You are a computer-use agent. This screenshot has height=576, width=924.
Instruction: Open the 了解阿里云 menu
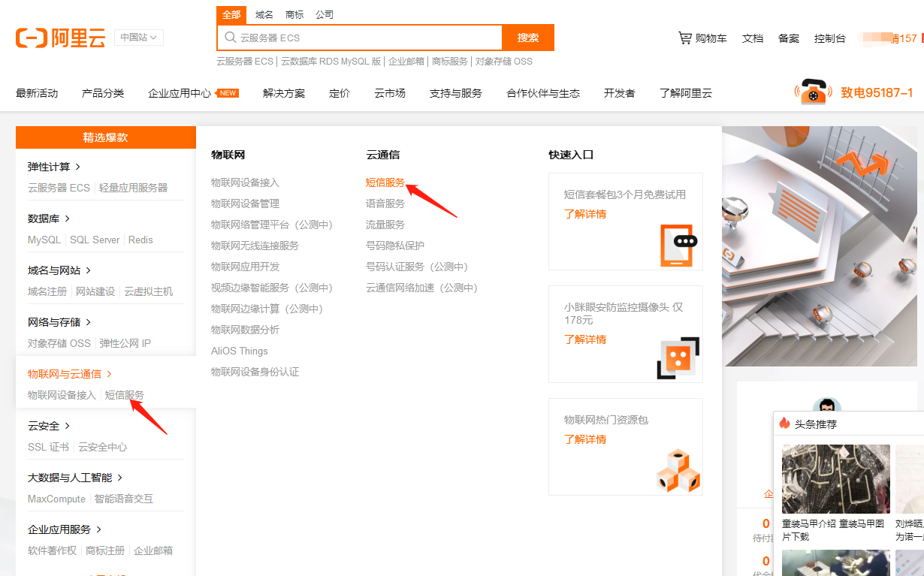686,93
